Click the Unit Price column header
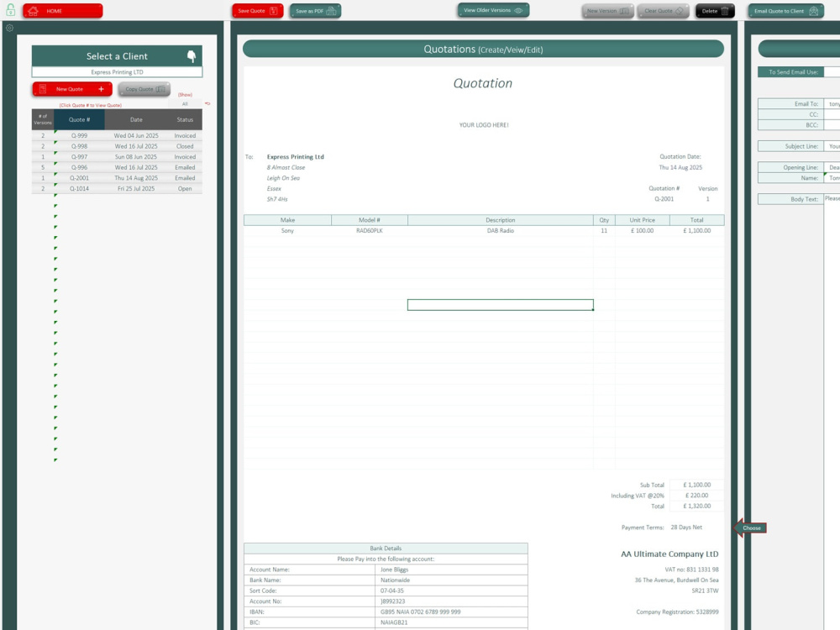This screenshot has height=630, width=840. (643, 220)
